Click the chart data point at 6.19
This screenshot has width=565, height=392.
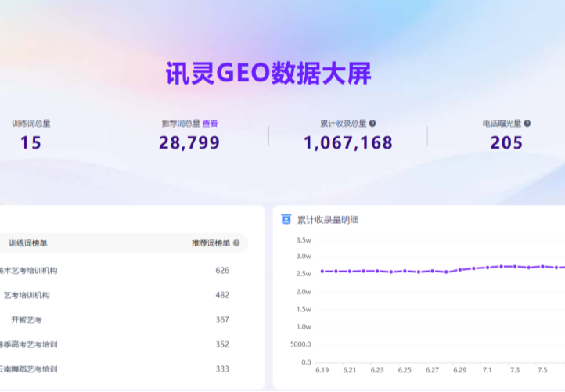pyautogui.click(x=322, y=271)
